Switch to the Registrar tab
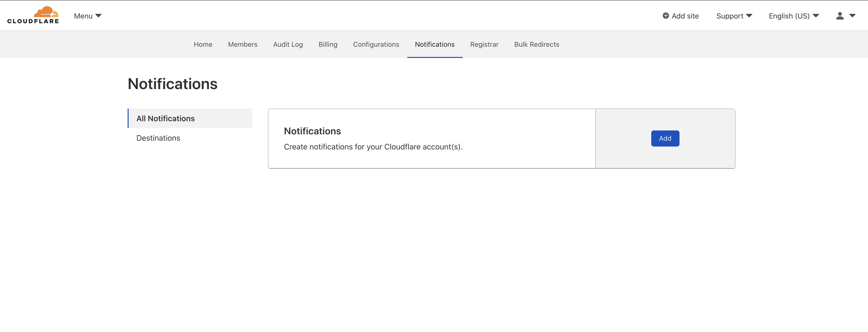This screenshot has height=332, width=868. pos(484,45)
